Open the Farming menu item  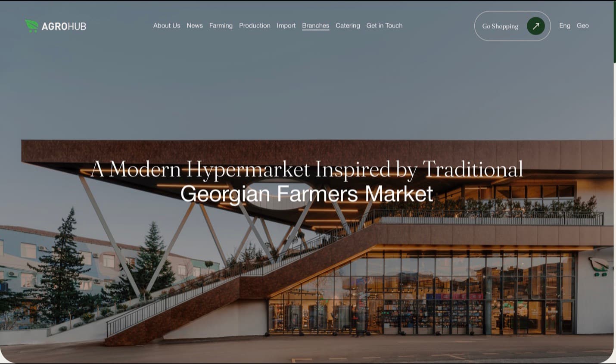point(221,25)
